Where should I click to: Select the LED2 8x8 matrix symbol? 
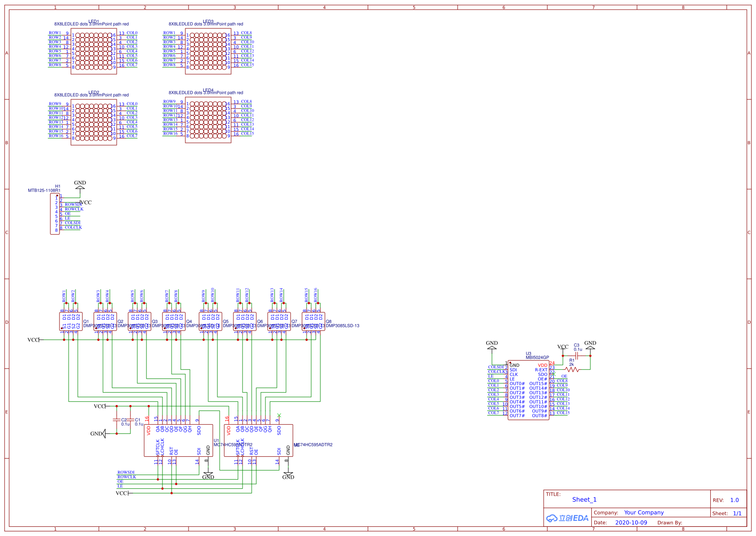click(94, 122)
